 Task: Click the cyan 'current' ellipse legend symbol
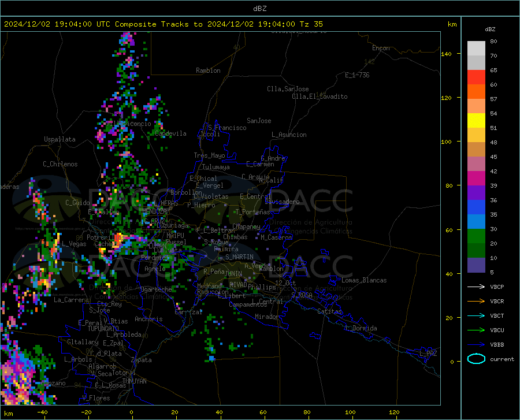click(x=476, y=359)
